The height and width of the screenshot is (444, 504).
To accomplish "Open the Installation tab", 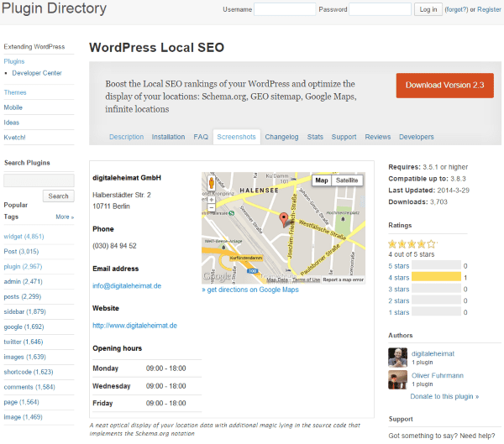I will click(x=168, y=137).
